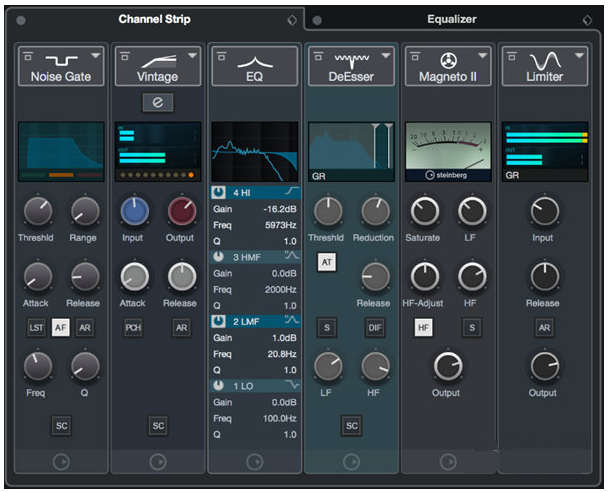
Task: Click the Noise Gate module header
Action: [x=61, y=66]
